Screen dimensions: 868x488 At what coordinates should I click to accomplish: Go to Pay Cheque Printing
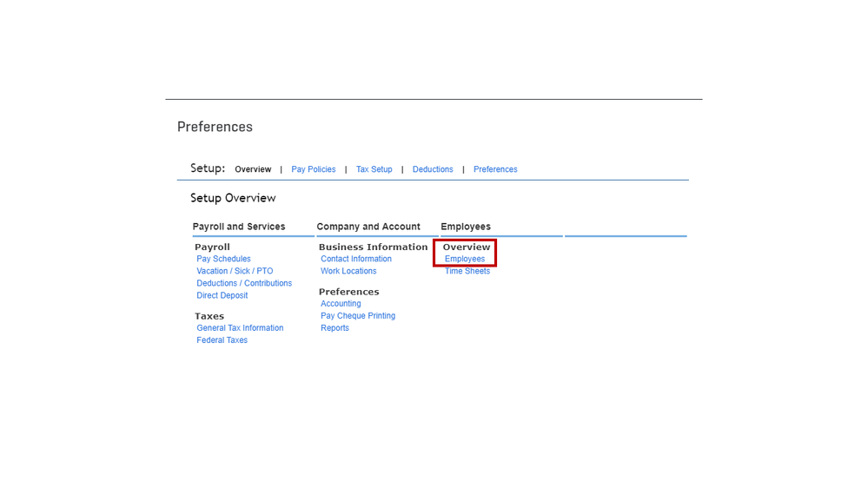point(358,316)
